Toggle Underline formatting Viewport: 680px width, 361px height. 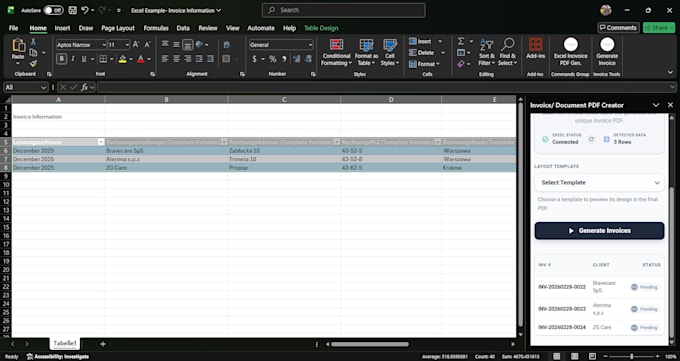(x=84, y=59)
